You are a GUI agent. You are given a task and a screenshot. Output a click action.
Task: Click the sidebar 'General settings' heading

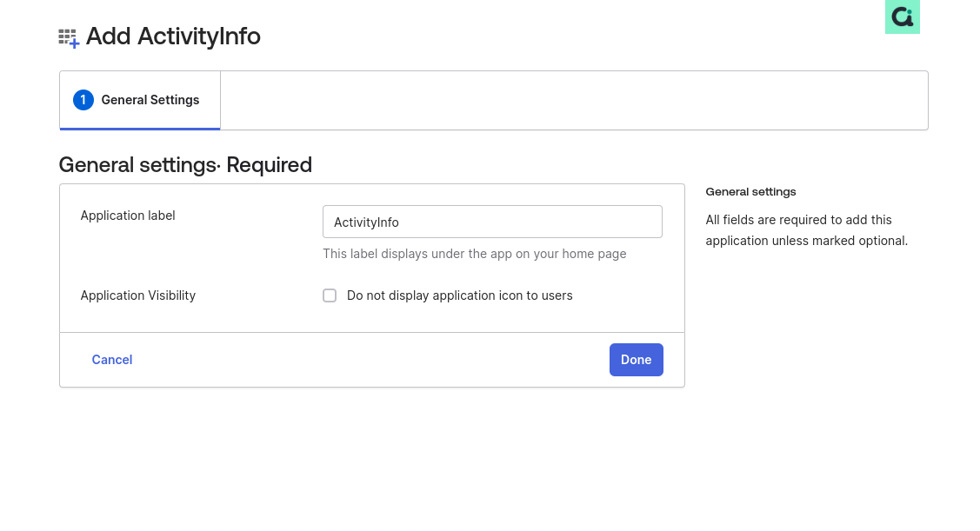click(x=750, y=192)
